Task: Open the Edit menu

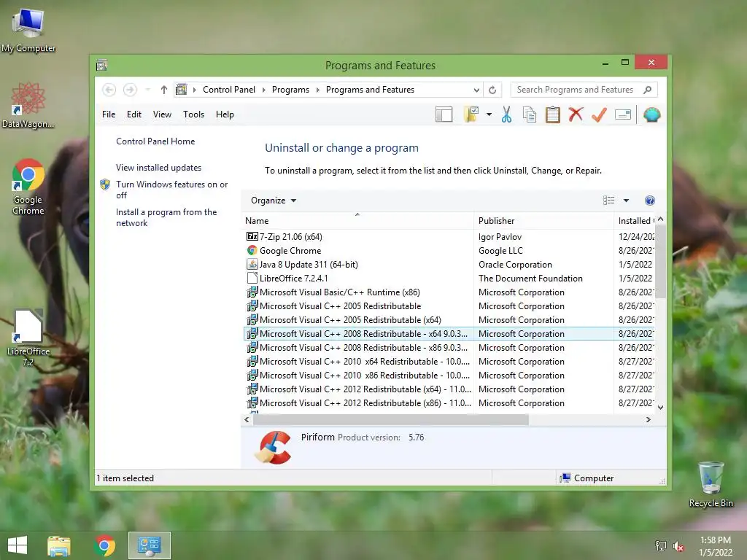Action: [134, 114]
